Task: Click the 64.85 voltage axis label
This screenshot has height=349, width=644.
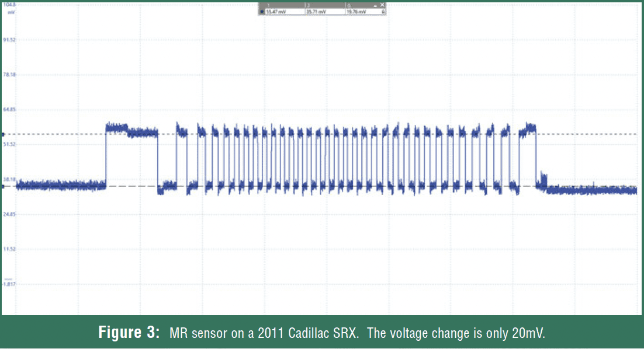Action: (9, 109)
